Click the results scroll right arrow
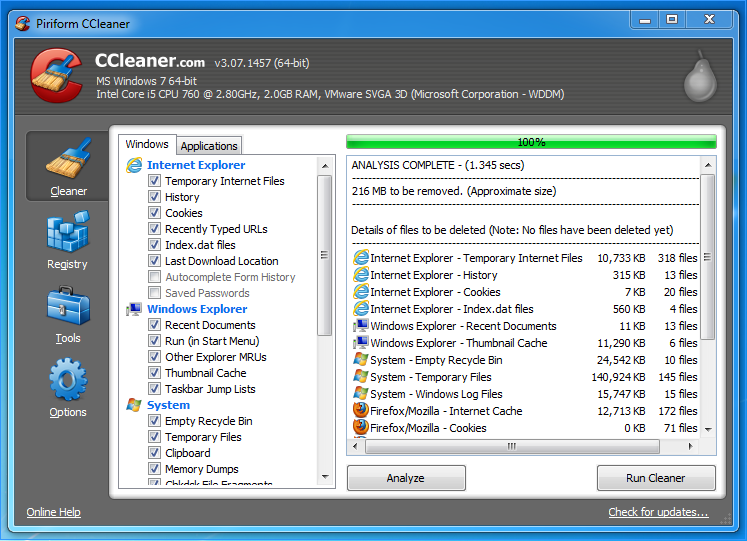 point(691,446)
